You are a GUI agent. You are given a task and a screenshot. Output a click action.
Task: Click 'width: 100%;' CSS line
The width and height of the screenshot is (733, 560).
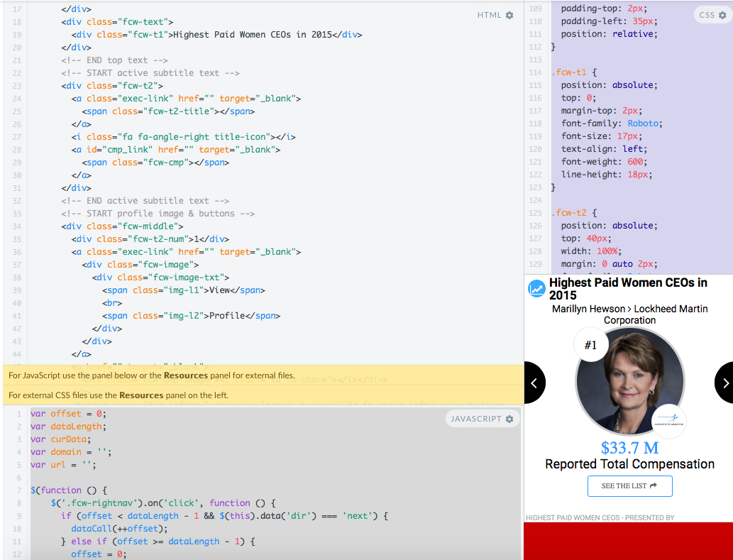591,251
